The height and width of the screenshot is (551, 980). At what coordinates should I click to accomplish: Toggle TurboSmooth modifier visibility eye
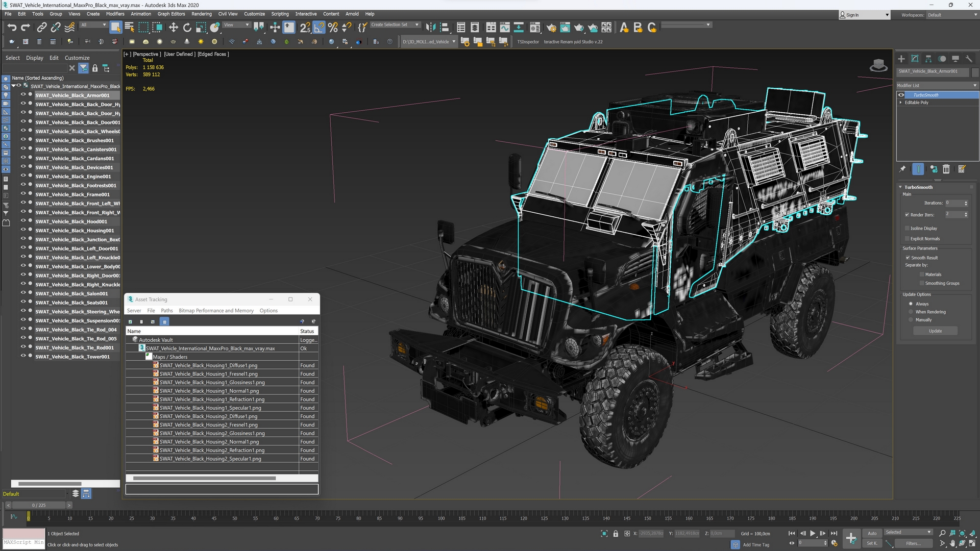pos(901,95)
